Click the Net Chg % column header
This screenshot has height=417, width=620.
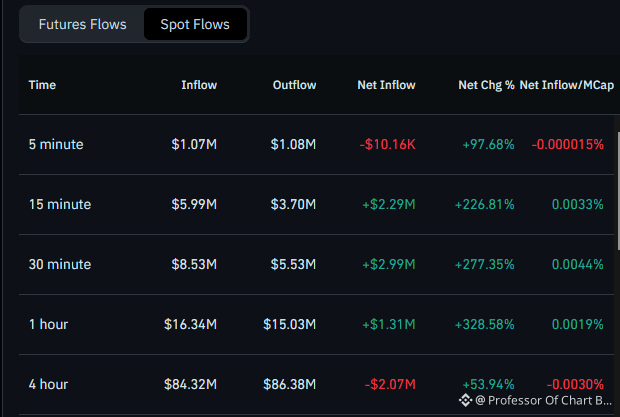pos(486,85)
